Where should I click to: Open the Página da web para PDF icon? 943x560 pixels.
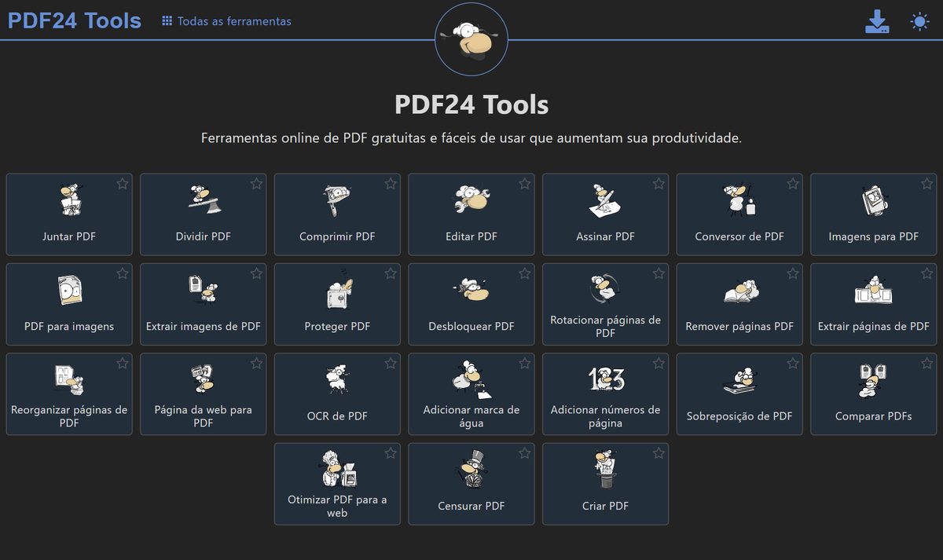(204, 379)
